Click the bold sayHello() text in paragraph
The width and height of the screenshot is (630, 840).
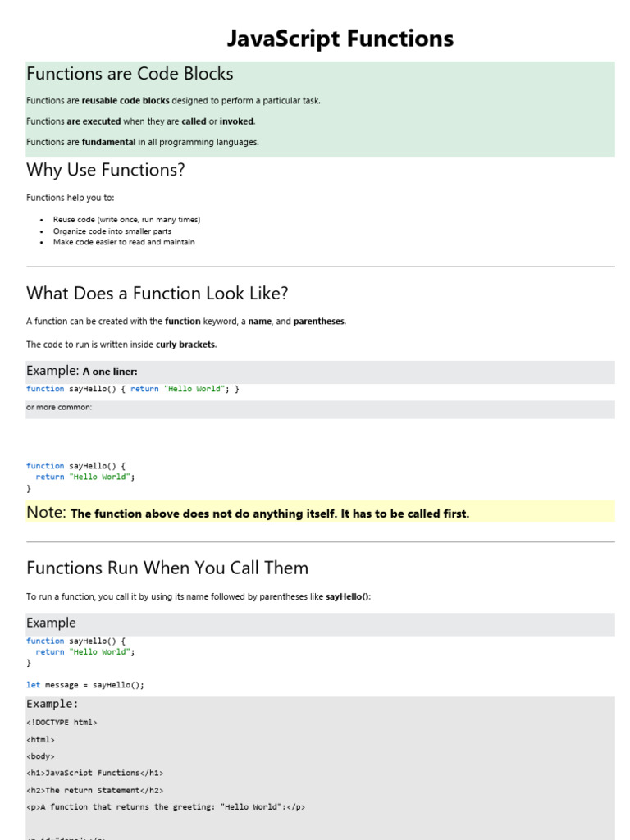(347, 597)
